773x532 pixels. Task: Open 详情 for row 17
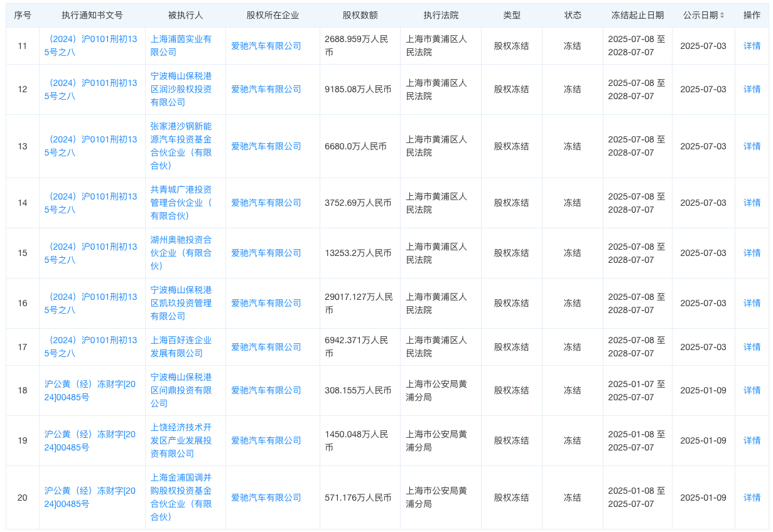(752, 347)
